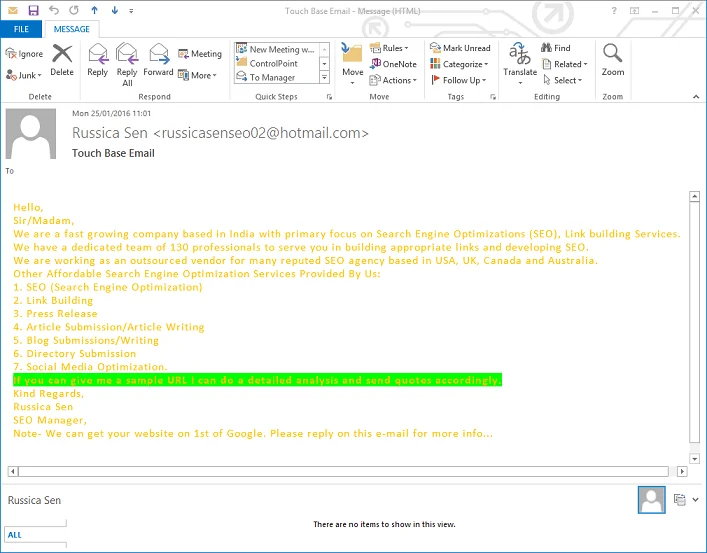Save message using the floppy disk icon
Viewport: 707px width, 553px height.
click(33, 10)
